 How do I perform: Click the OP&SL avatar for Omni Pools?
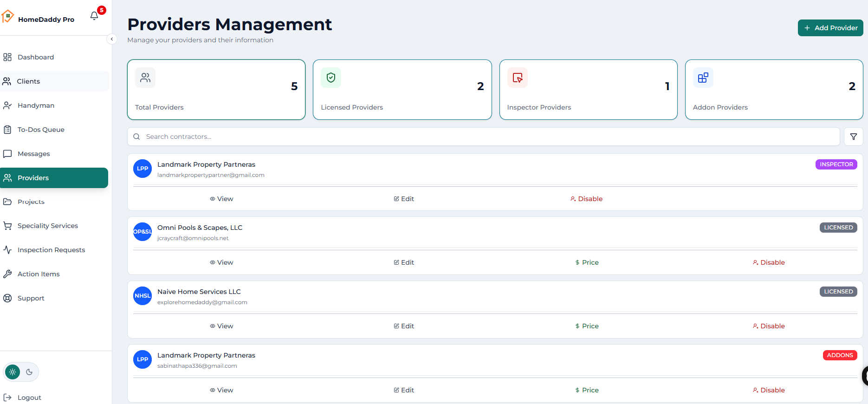coord(143,232)
